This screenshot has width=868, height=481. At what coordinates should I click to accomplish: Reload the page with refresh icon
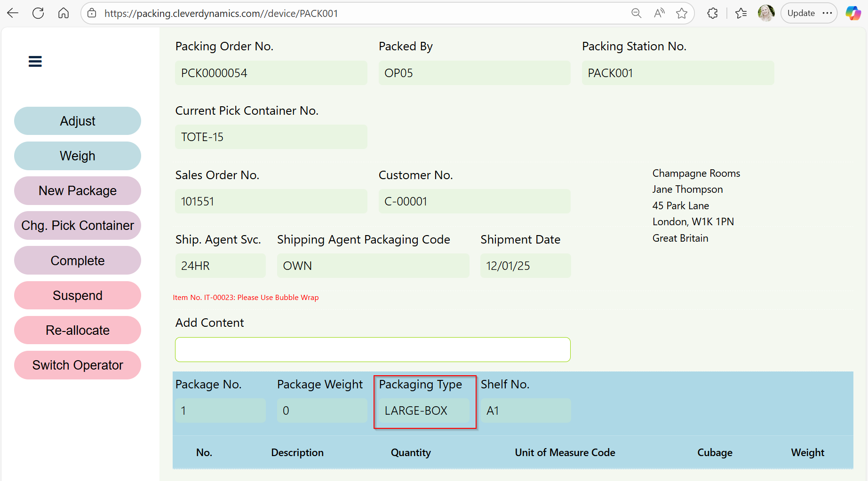tap(38, 13)
